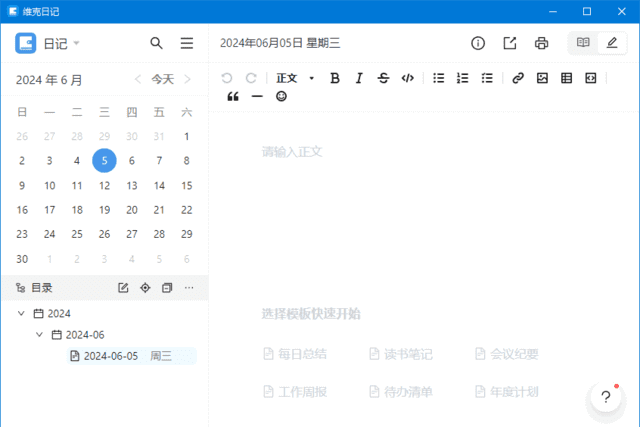Screen dimensions: 640x427
Task: Choose the 会议纪要 template
Action: coord(507,354)
